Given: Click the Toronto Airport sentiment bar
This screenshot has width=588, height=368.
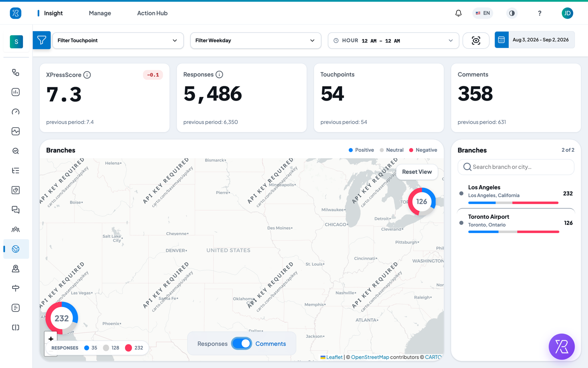Looking at the screenshot, I should point(514,232).
